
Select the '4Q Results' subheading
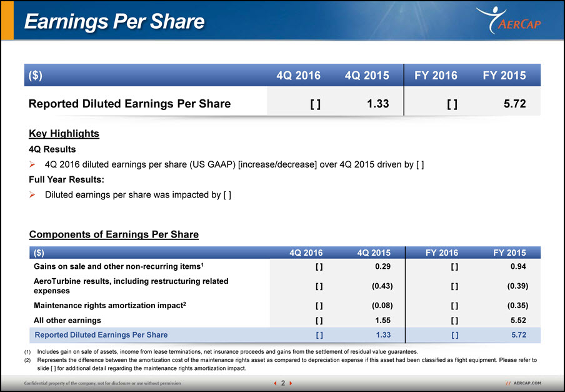pos(52,149)
